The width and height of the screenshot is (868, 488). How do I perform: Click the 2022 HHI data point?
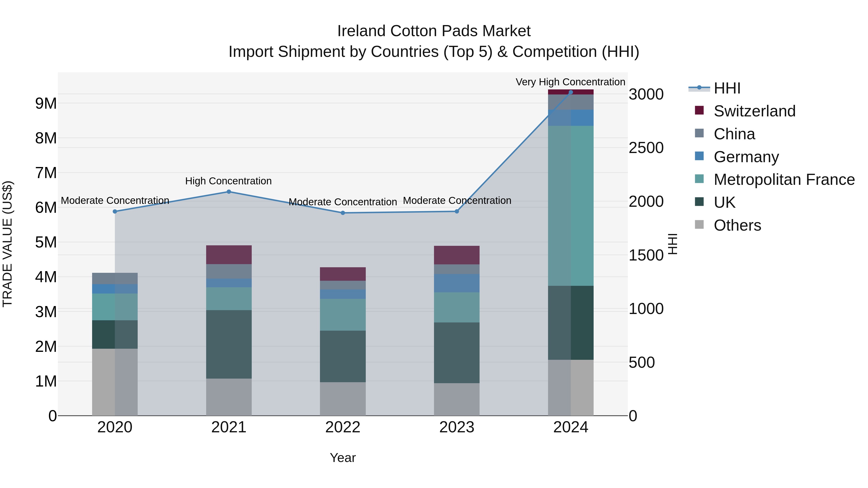click(x=343, y=213)
